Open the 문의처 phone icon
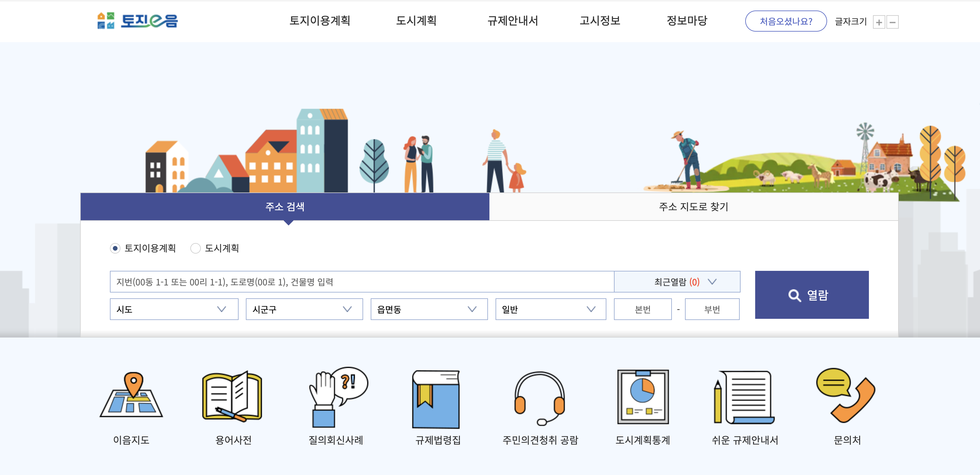980x475 pixels. pos(846,396)
